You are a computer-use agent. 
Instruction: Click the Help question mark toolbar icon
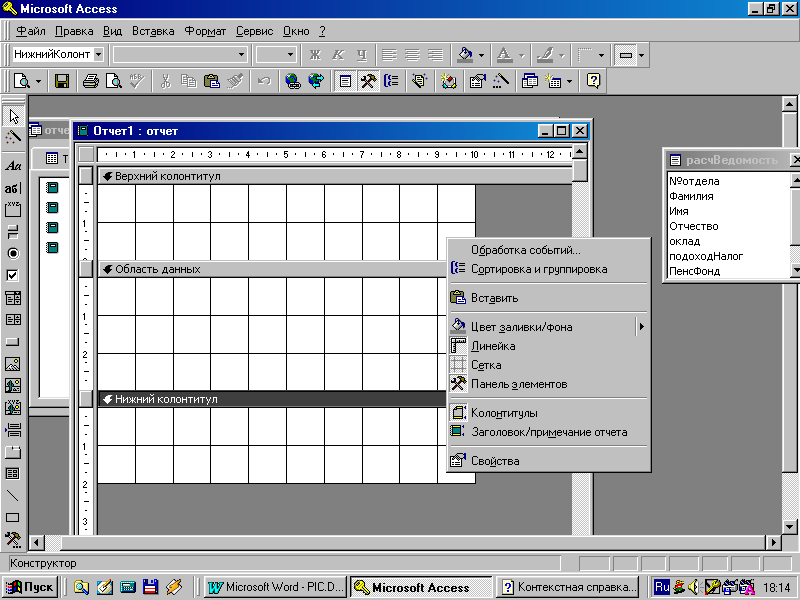click(x=593, y=81)
